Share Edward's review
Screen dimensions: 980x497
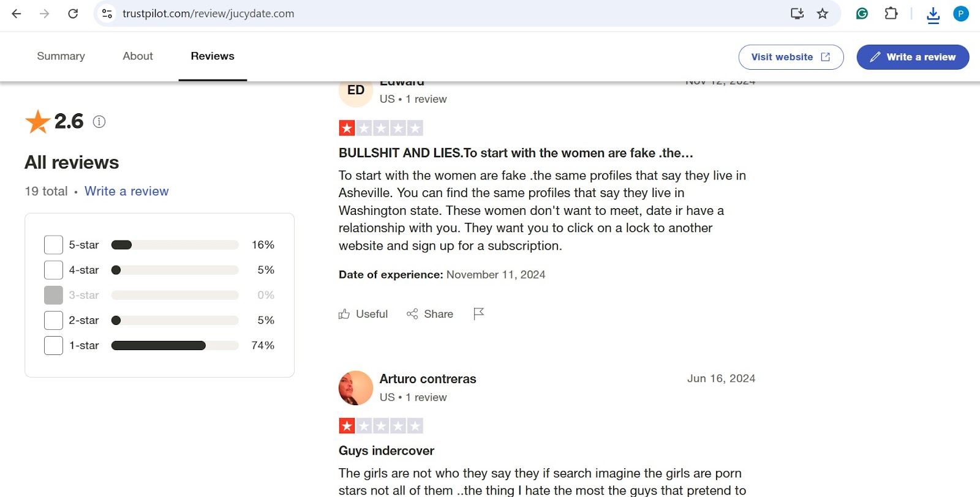tap(430, 314)
